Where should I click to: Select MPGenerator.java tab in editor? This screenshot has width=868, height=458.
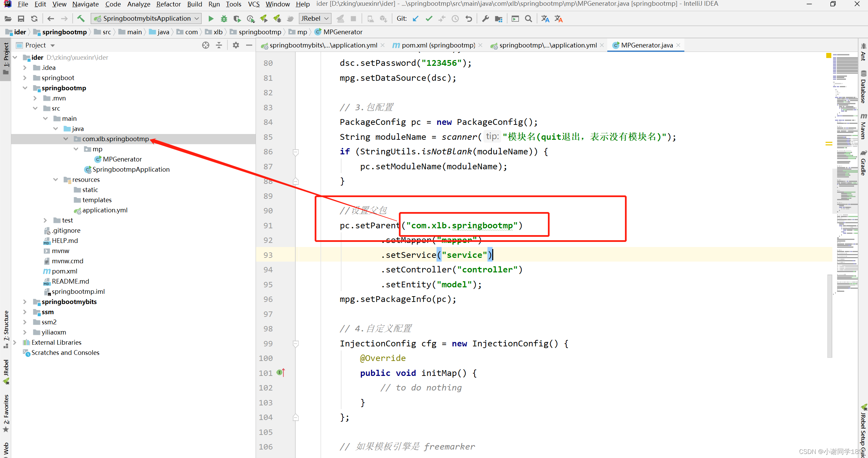coord(643,45)
